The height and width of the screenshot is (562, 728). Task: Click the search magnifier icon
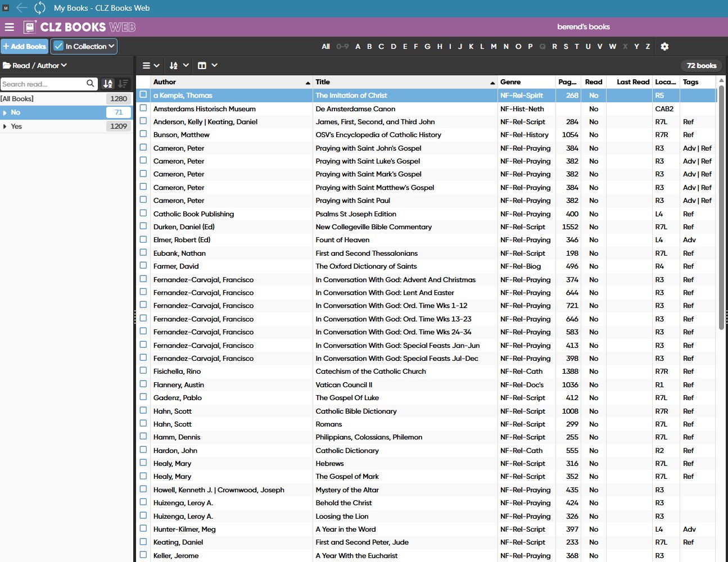(91, 84)
